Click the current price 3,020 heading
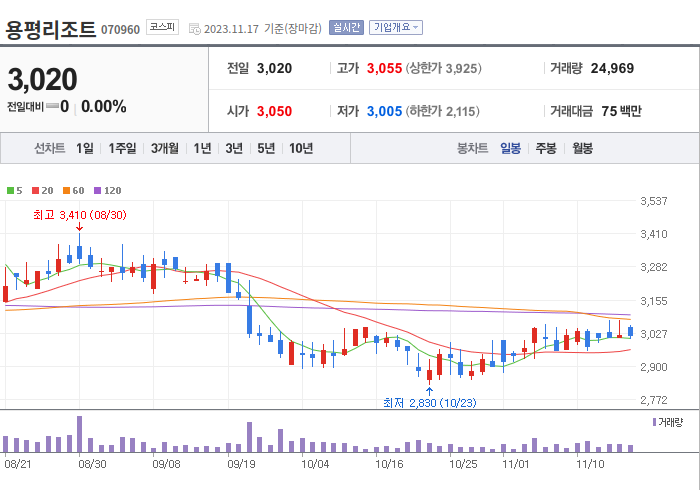700x490 pixels. (x=42, y=79)
